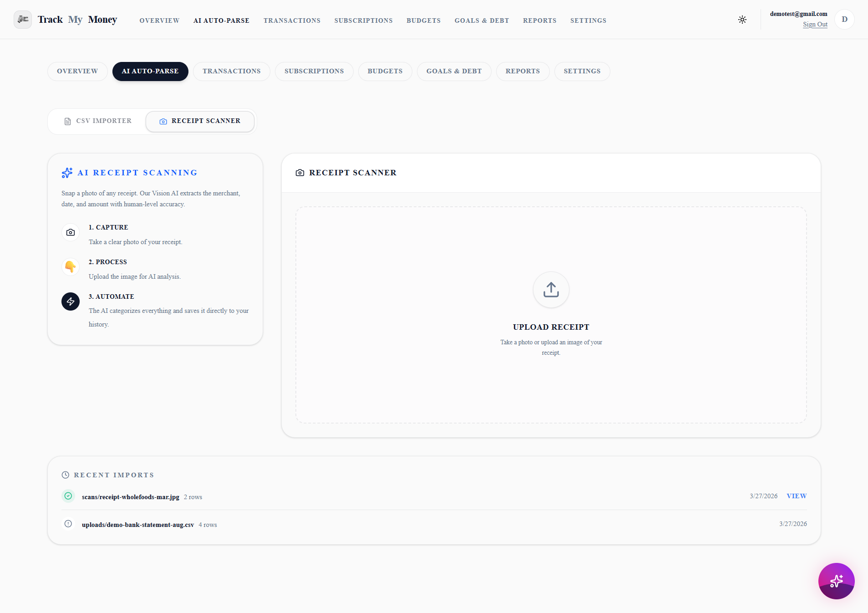Image resolution: width=868 pixels, height=613 pixels.
Task: Open Transactions in the top navigation bar
Action: pyautogui.click(x=292, y=20)
